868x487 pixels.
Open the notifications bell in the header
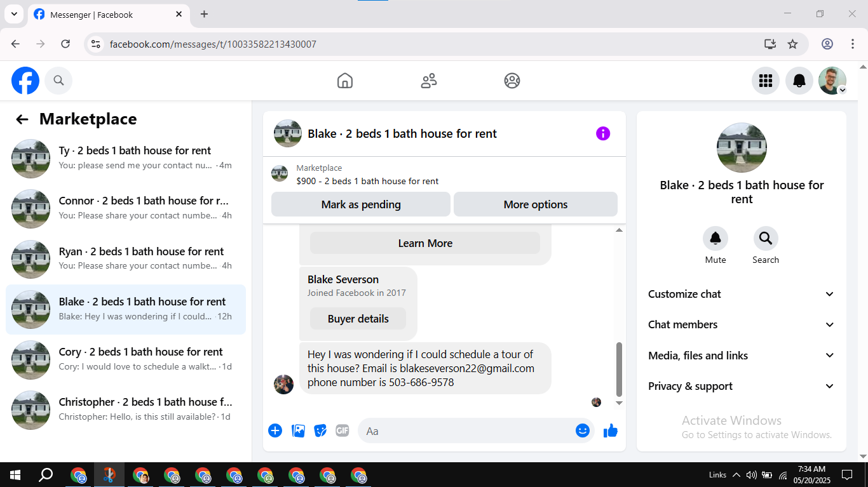pos(799,81)
